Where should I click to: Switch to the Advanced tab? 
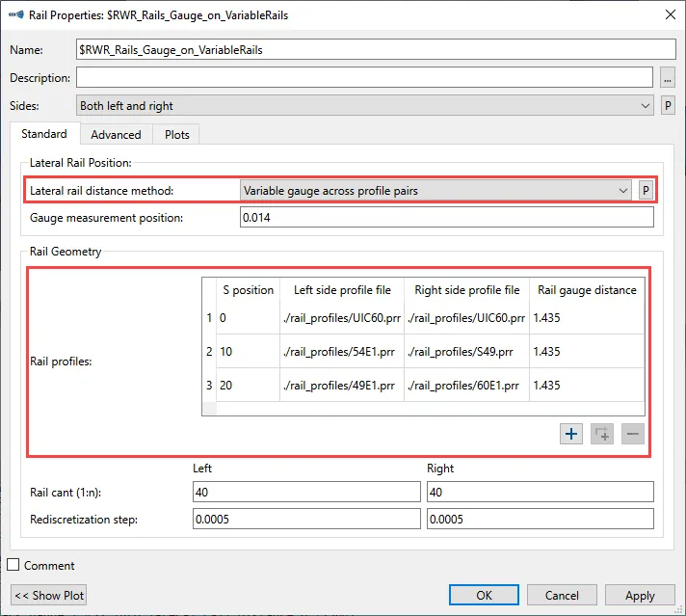click(x=116, y=135)
